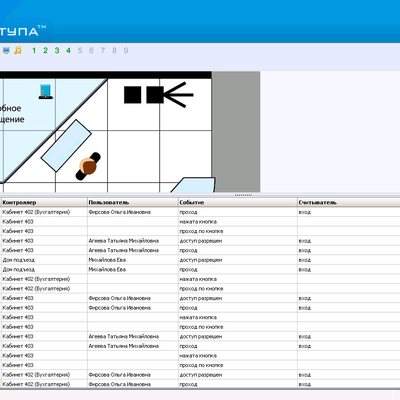Click the tilted light-blue door rectangle

pos(66,146)
